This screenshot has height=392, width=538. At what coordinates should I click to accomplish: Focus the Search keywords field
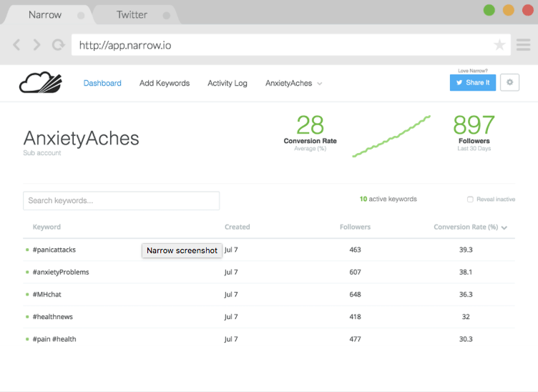[121, 200]
